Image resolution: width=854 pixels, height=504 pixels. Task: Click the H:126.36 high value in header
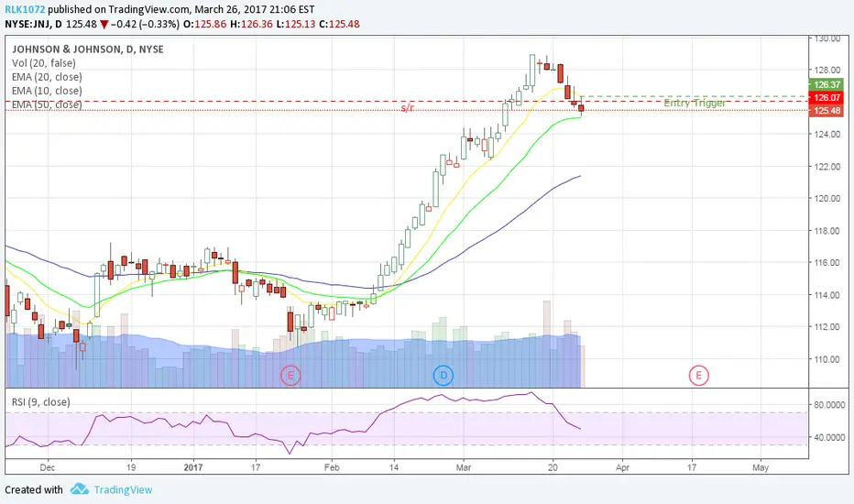click(x=251, y=24)
